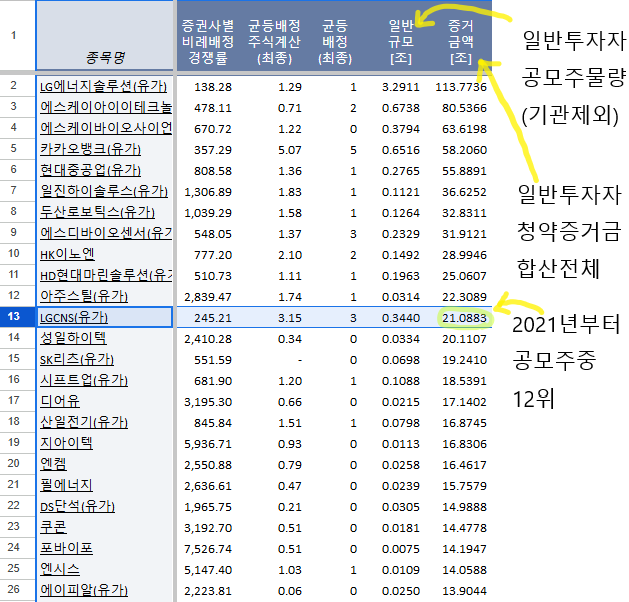
Task: Select the 7,526.74 cell
Action: (x=208, y=549)
